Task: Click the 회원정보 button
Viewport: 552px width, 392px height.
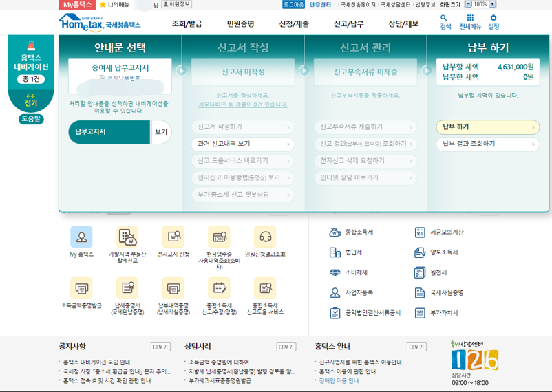Action: tap(176, 4)
